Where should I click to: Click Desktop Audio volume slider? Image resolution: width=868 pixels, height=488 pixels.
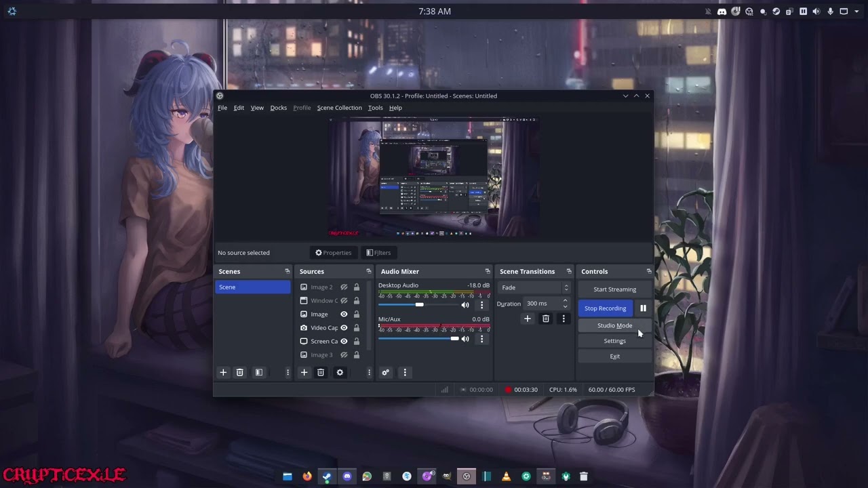click(419, 305)
